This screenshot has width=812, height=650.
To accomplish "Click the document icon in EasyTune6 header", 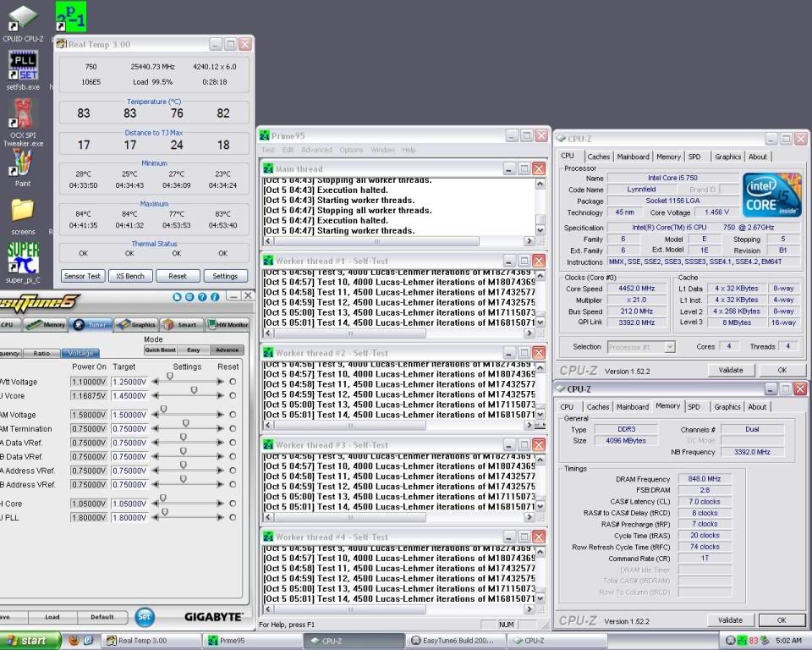I will (177, 297).
